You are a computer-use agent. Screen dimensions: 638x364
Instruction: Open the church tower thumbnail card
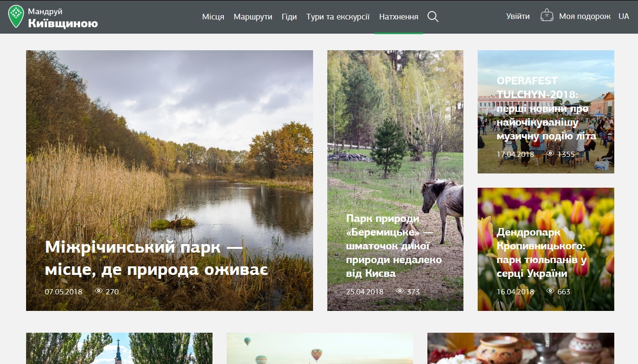[119, 348]
